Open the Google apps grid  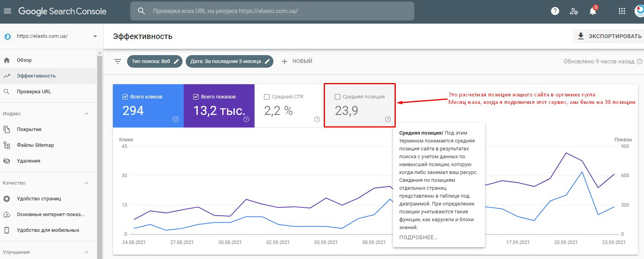(x=622, y=11)
